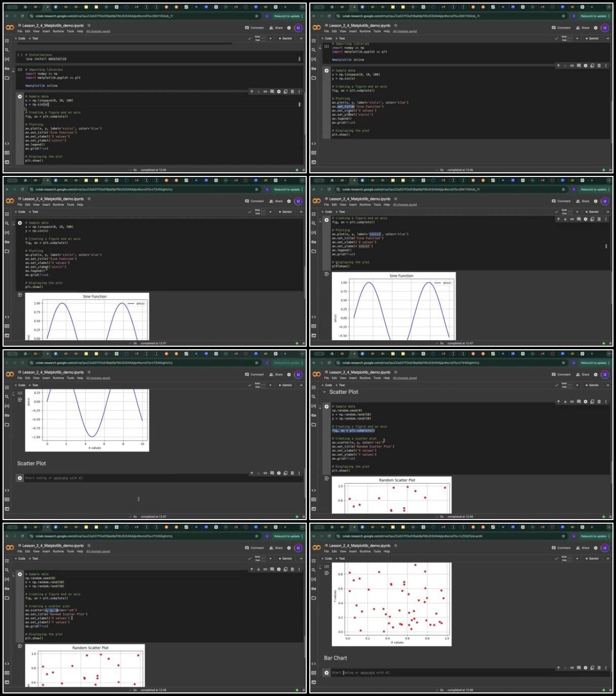Click the Comment button in the pip install panel
616x696 pixels.
pyautogui.click(x=255, y=28)
